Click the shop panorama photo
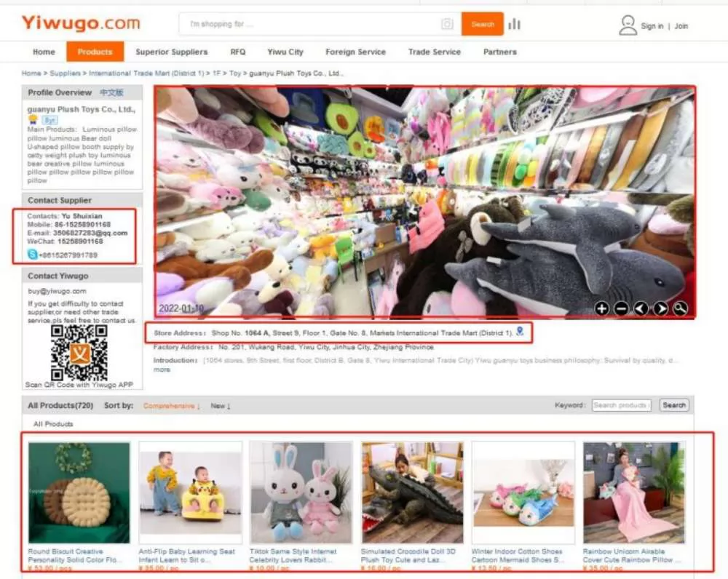Screen dimensions: 728x579 pyautogui.click(x=425, y=202)
